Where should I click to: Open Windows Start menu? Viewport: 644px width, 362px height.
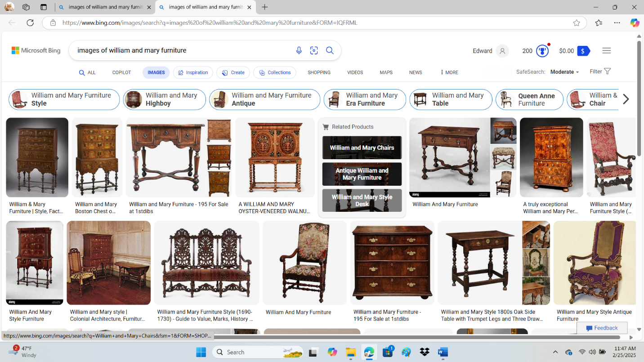coord(201,352)
